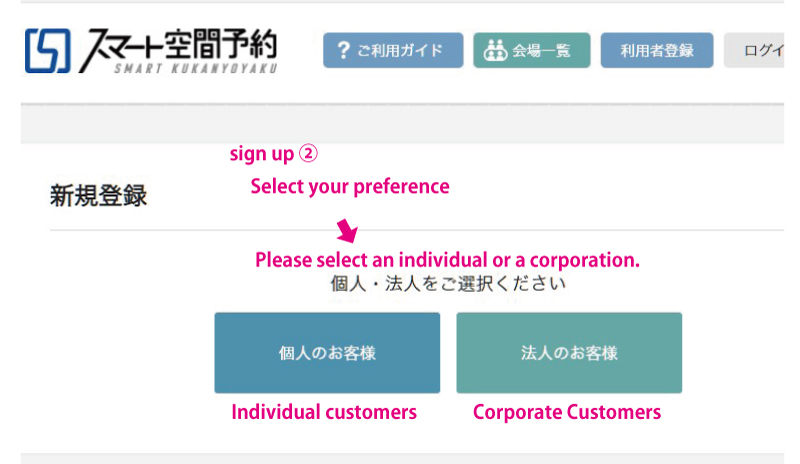Screen dimensions: 800x464
Task: Click the 個人・法人をご選択ください instruction text
Action: click(448, 283)
